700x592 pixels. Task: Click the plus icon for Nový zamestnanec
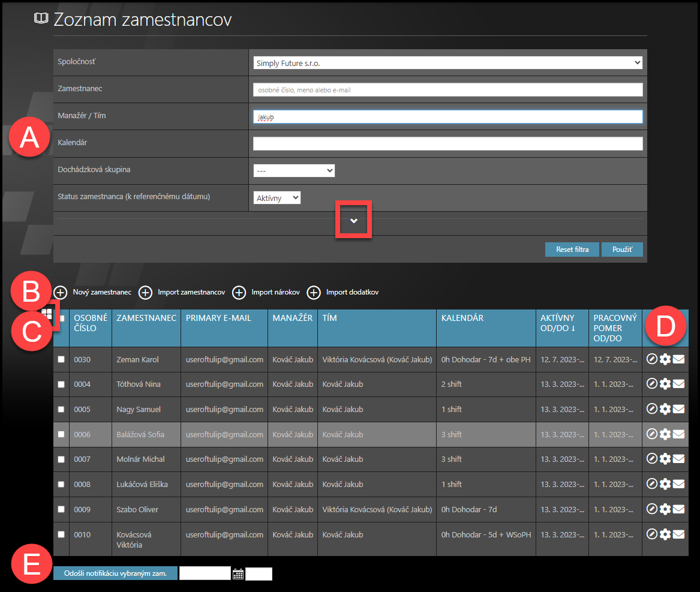(x=61, y=293)
